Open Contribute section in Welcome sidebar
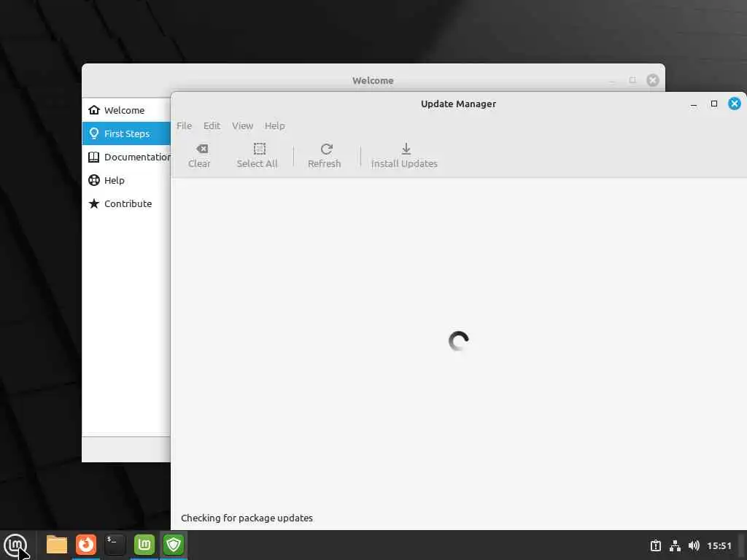Screen dimensions: 747x560 pyautogui.click(x=126, y=203)
